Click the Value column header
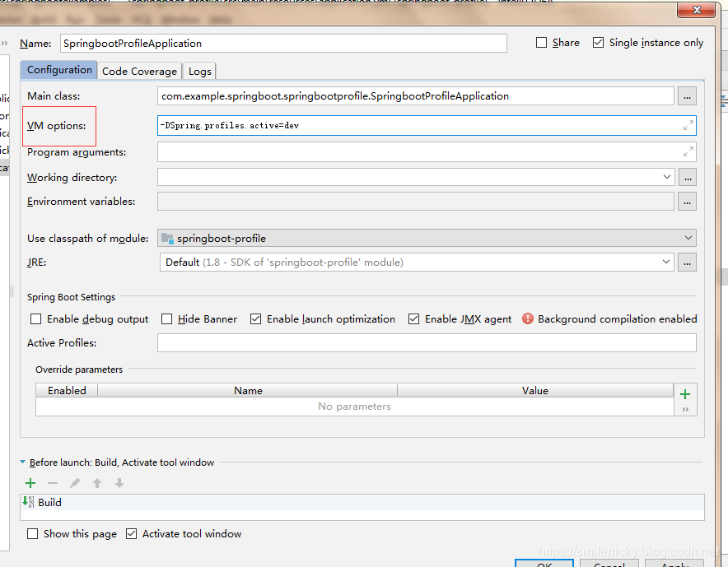 pyautogui.click(x=535, y=391)
